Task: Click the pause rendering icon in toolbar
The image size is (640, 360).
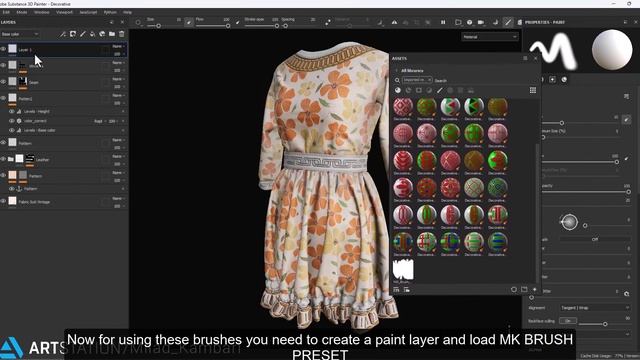Action: coord(443,22)
